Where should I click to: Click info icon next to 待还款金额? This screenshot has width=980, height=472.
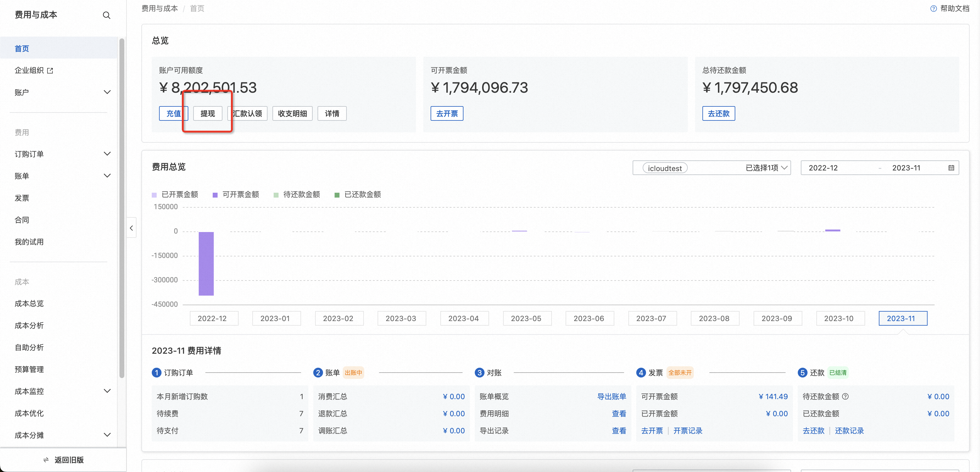(x=845, y=396)
